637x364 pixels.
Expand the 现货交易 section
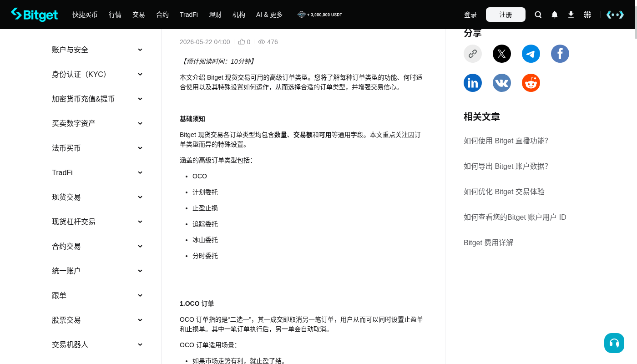(x=97, y=197)
